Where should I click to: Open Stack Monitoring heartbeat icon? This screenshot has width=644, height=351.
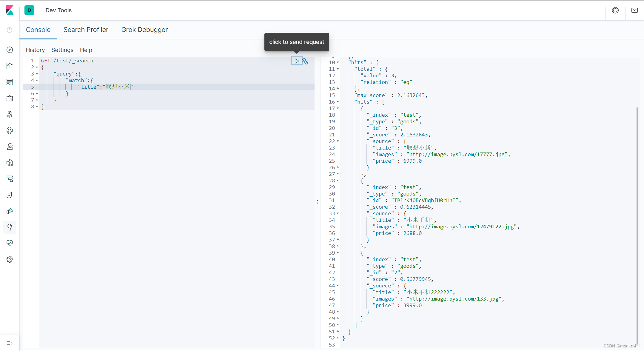(10, 243)
